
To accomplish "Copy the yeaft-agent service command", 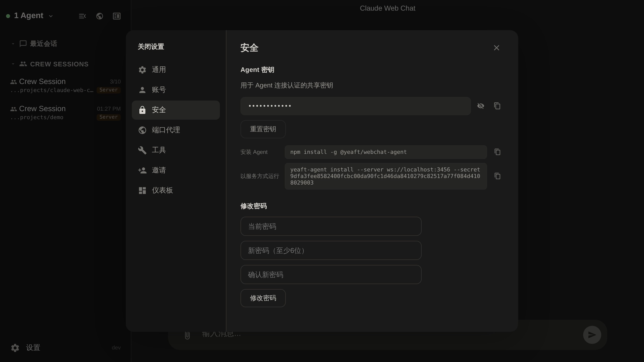I will [497, 176].
